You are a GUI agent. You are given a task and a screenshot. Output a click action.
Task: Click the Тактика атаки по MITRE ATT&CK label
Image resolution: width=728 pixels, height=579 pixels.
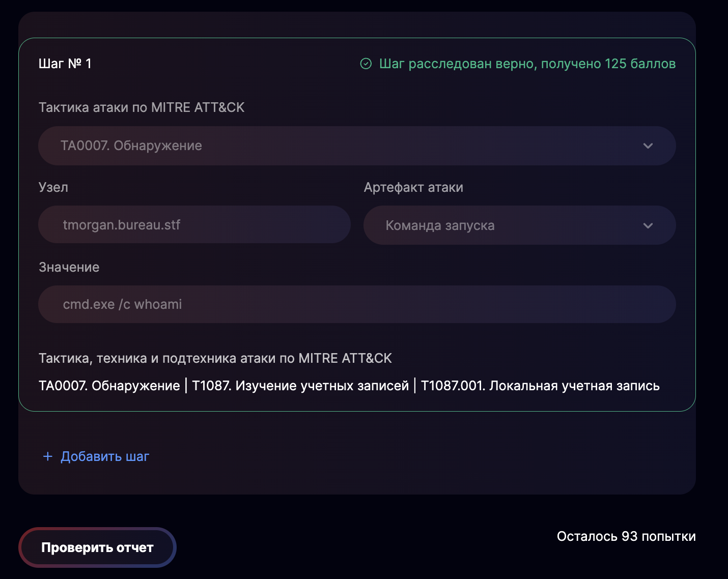tap(142, 107)
